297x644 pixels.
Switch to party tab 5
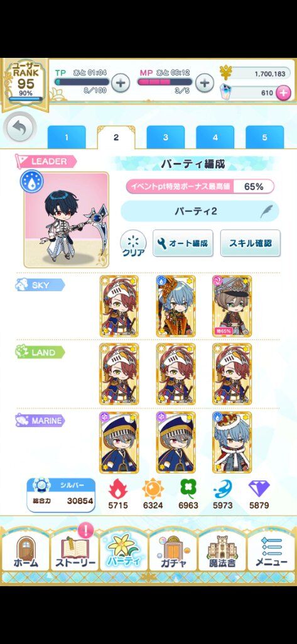pos(264,137)
